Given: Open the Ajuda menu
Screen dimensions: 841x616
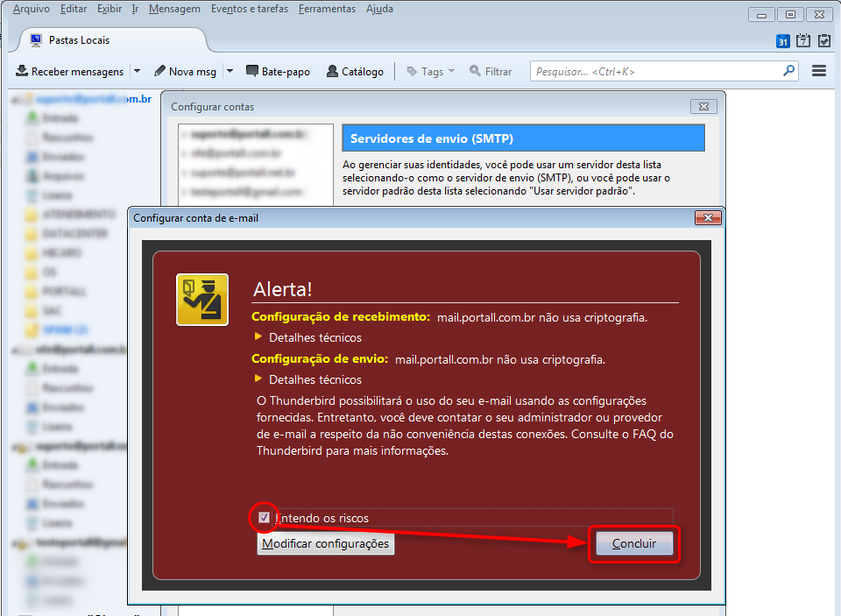Looking at the screenshot, I should click(379, 9).
